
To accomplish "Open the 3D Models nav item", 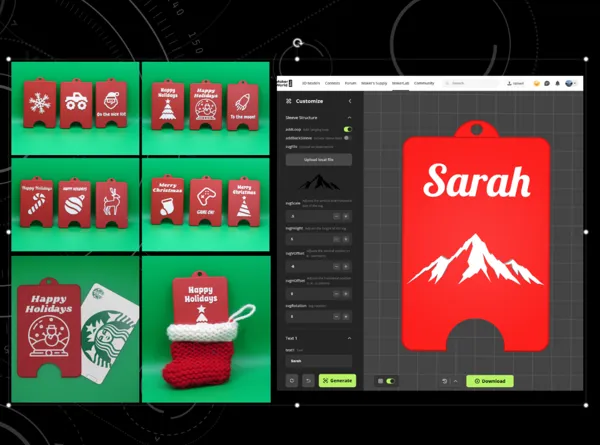I will [x=311, y=83].
